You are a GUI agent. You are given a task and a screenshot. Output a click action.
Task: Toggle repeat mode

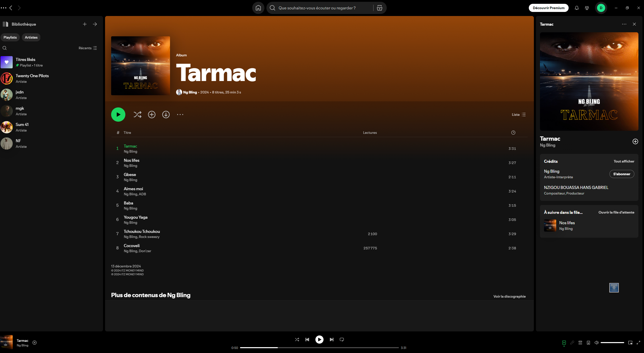point(342,340)
